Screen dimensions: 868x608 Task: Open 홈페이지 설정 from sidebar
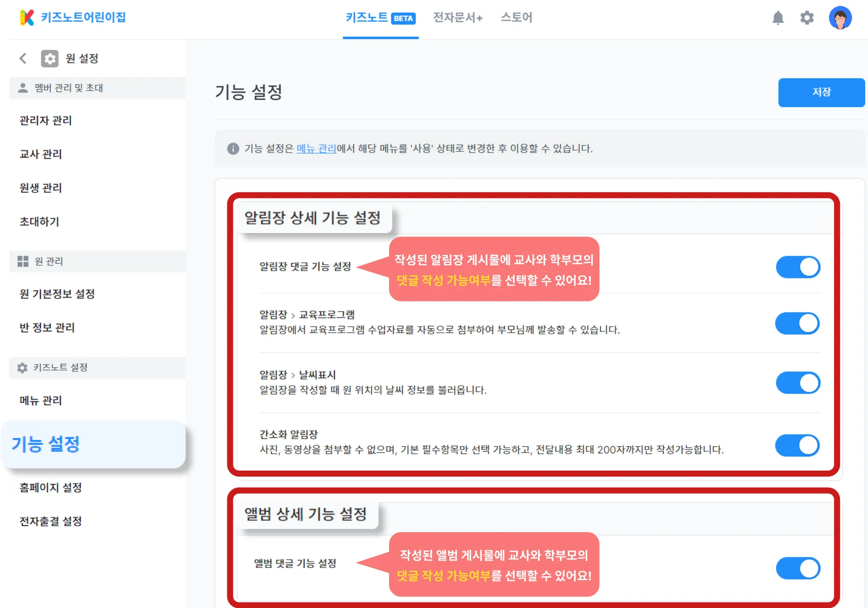click(50, 488)
